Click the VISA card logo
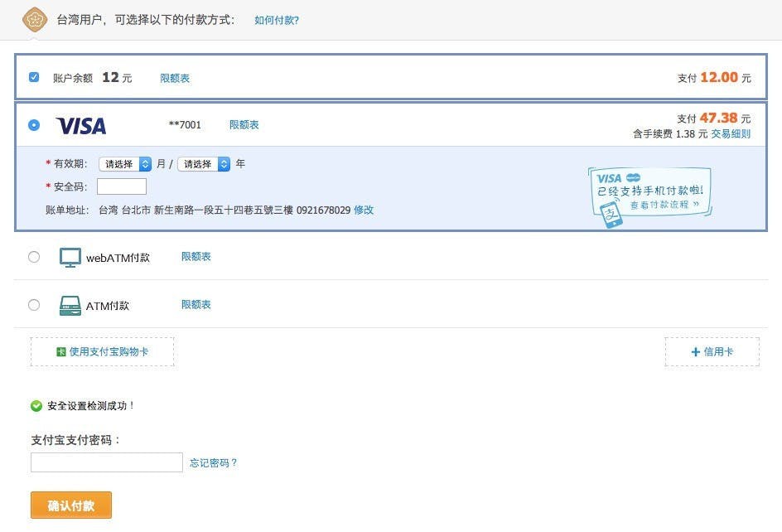The height and width of the screenshot is (532, 782). point(81,126)
